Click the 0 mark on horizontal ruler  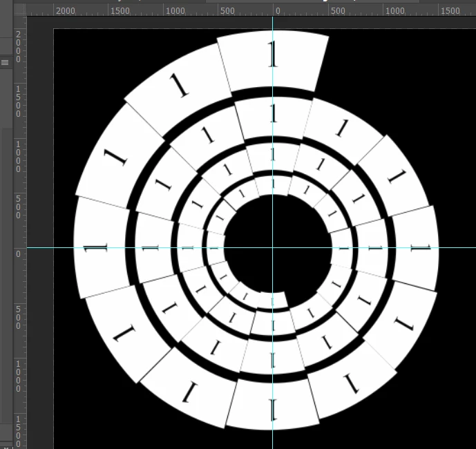coord(278,11)
